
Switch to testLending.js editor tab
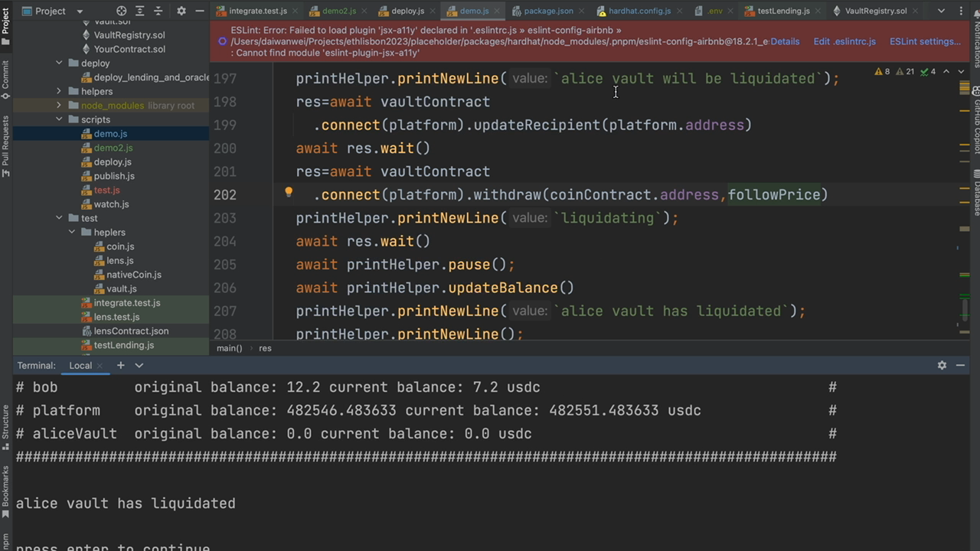(783, 11)
